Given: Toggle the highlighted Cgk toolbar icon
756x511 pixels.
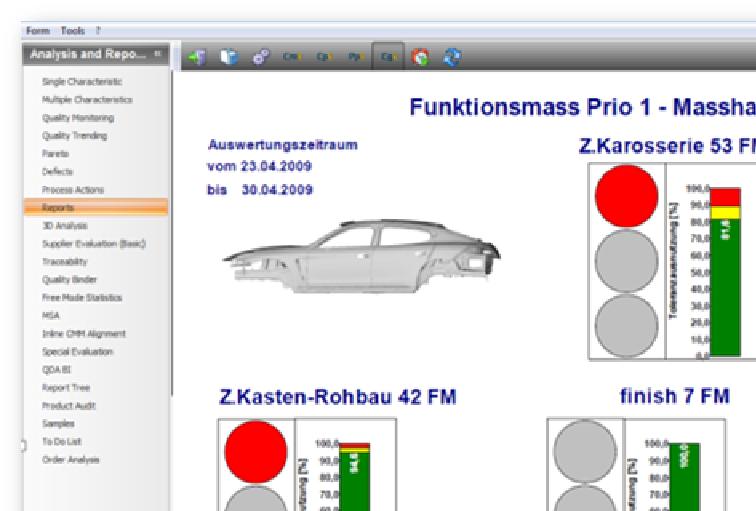Looking at the screenshot, I should pos(388,56).
